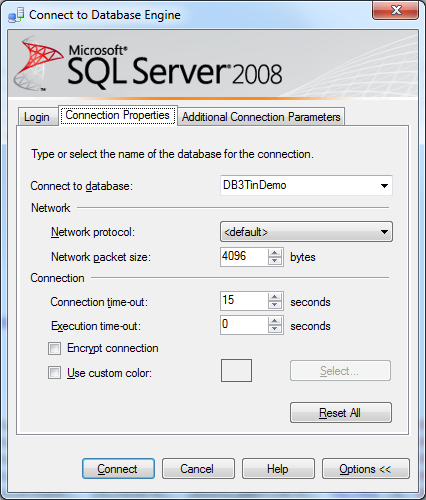
Task: Select the Connection Properties tab
Action: (x=118, y=115)
